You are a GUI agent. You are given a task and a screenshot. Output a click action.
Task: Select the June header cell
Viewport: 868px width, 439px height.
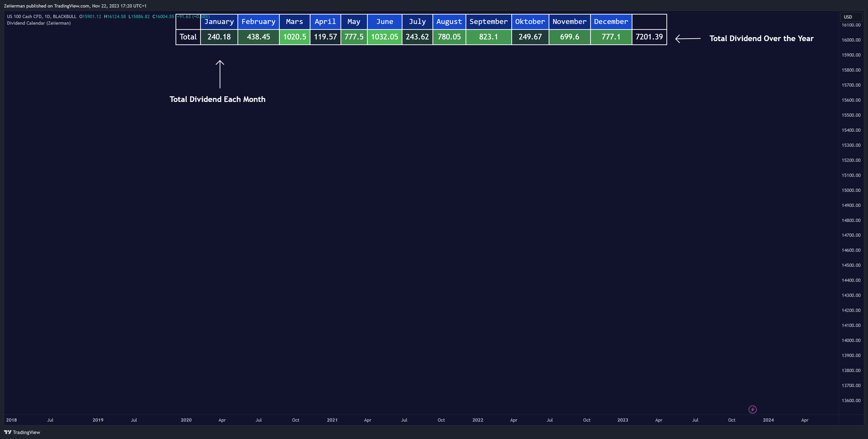coord(384,22)
